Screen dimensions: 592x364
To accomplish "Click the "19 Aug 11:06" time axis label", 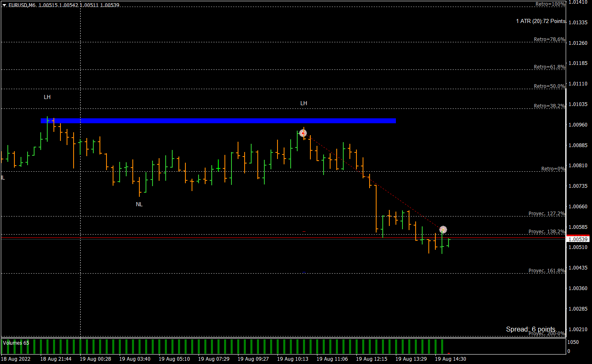I will pyautogui.click(x=332, y=359).
